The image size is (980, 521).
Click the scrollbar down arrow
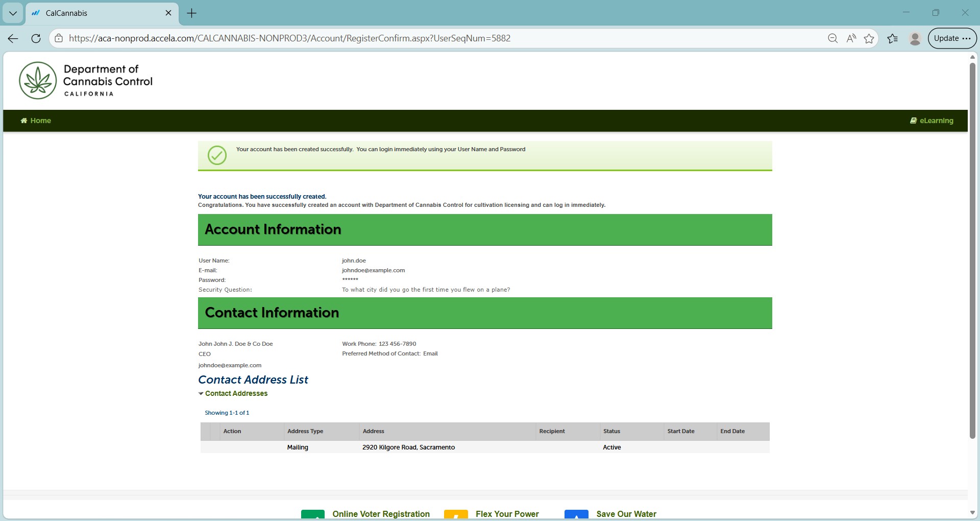click(x=972, y=513)
